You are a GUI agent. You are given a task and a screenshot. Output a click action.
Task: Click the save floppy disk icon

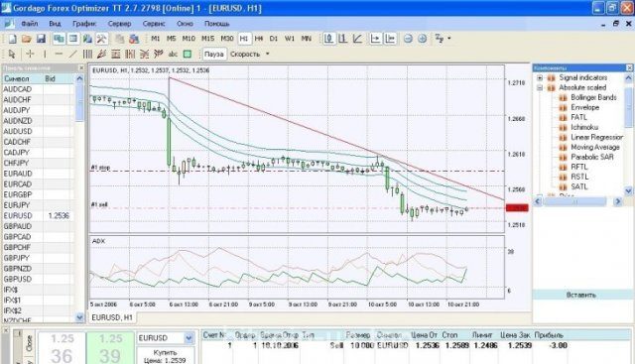pos(41,39)
